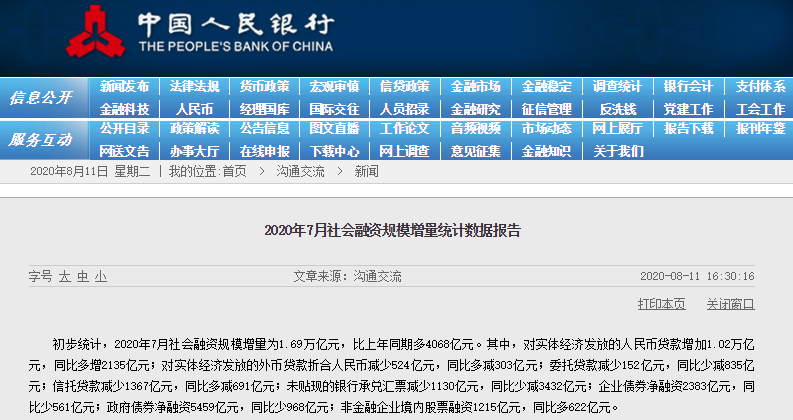Click the timestamp 2020-08-11 16:30:16
The height and width of the screenshot is (420, 793).
[x=697, y=276]
